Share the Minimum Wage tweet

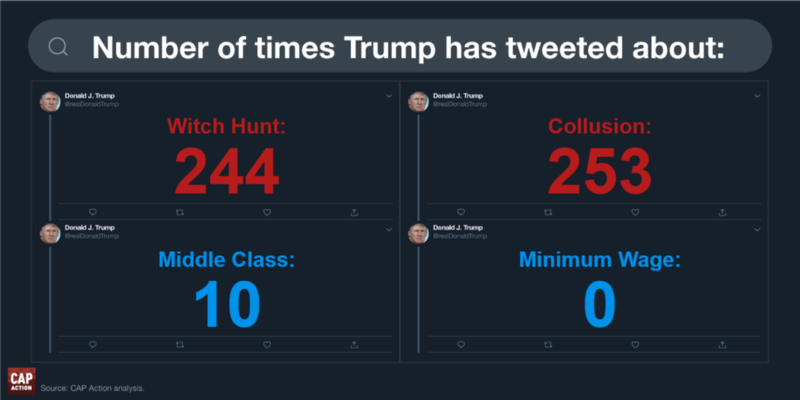tap(722, 345)
